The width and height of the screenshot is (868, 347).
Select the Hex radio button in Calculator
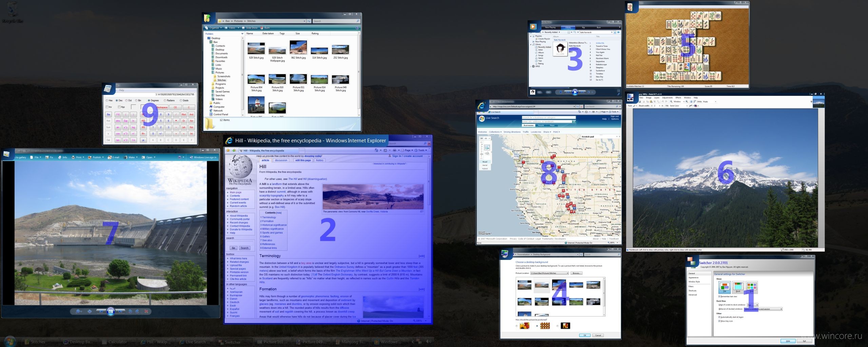109,101
